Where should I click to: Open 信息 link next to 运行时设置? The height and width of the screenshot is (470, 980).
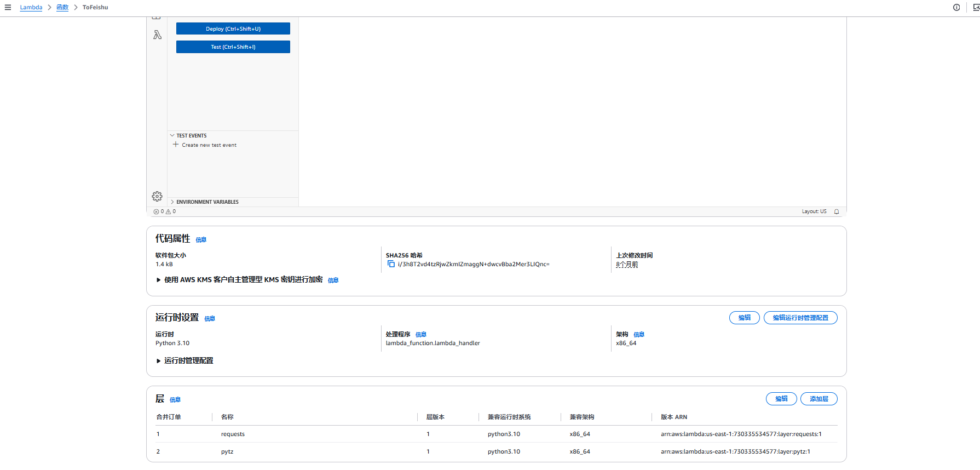[210, 318]
